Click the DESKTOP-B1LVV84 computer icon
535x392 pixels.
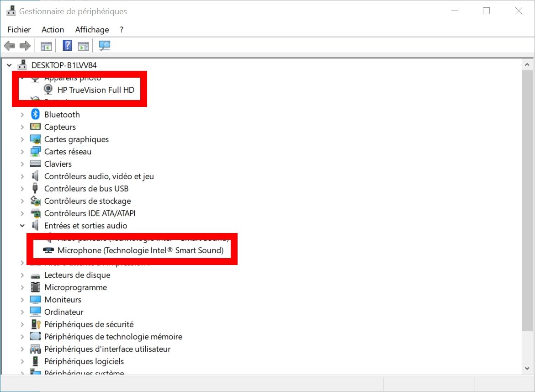[x=22, y=65]
